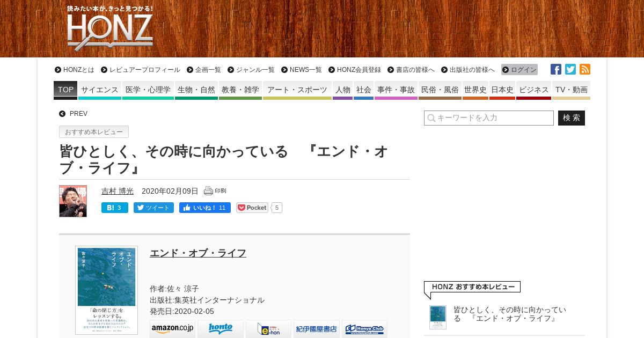Image resolution: width=644 pixels, height=338 pixels.
Task: Save the article to Pocket
Action: click(252, 208)
